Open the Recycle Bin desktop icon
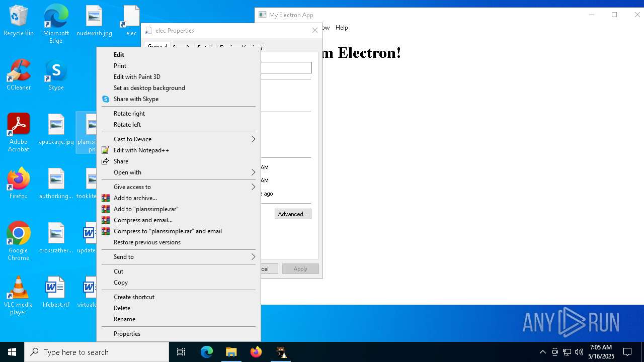Viewport: 644px width, 362px height. 19,21
